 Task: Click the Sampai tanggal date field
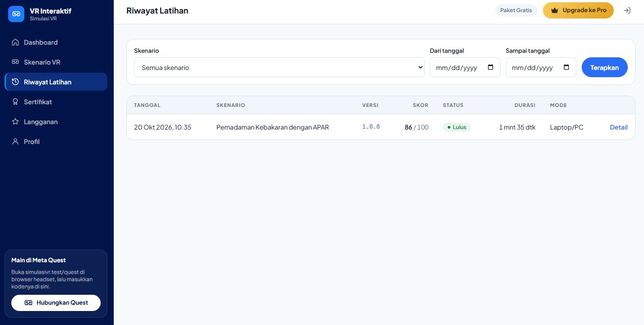(541, 67)
